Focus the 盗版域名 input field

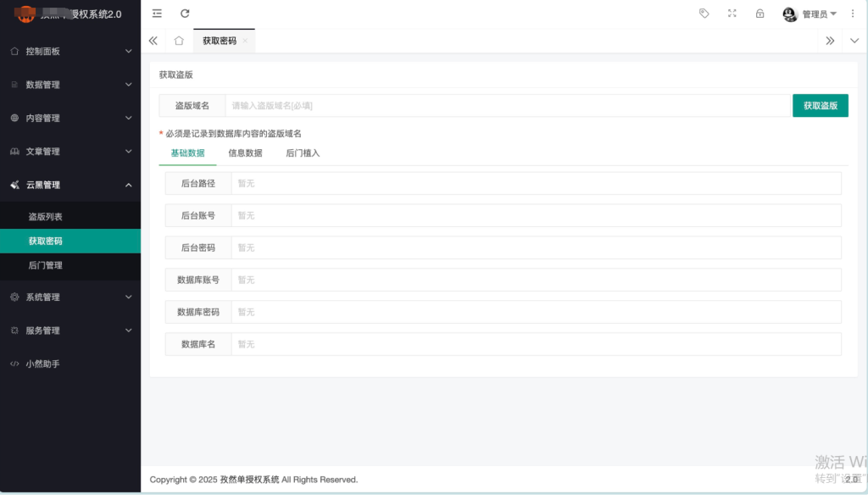[x=509, y=106]
